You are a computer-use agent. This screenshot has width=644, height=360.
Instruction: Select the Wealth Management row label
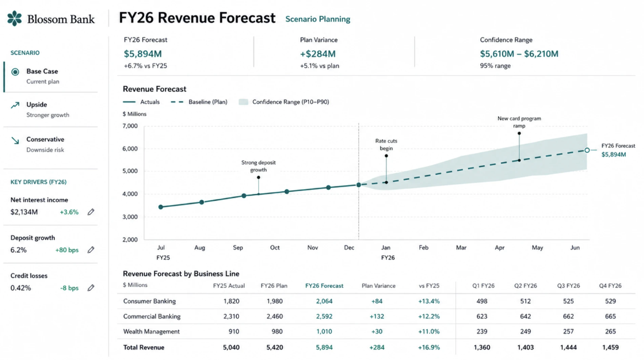tap(151, 332)
